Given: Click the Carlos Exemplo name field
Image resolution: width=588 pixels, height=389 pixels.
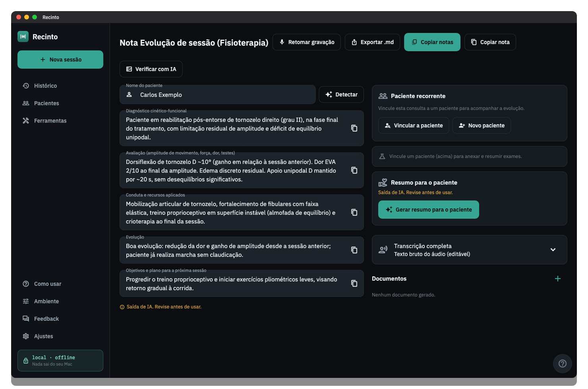Looking at the screenshot, I should [x=218, y=94].
